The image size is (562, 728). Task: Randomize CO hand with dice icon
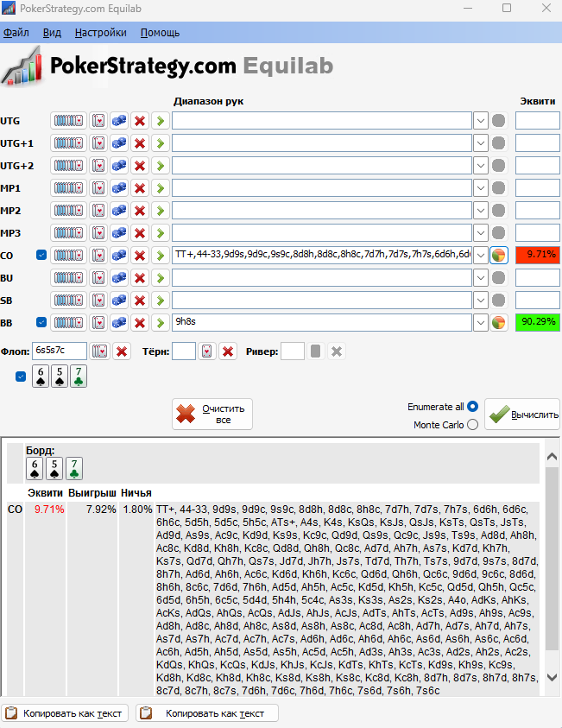coord(119,256)
